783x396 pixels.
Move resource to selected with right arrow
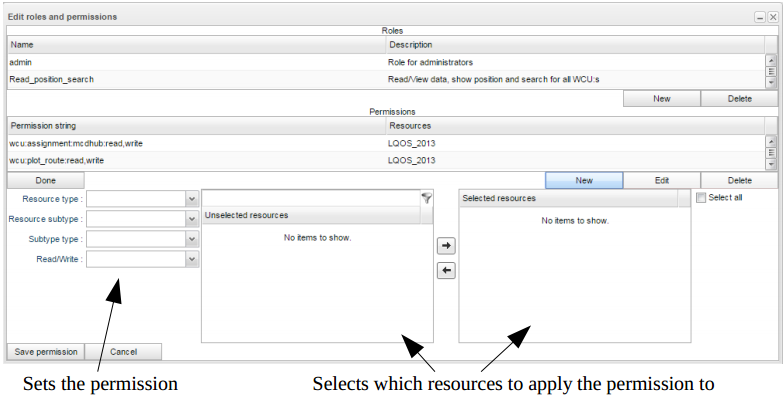[x=446, y=246]
